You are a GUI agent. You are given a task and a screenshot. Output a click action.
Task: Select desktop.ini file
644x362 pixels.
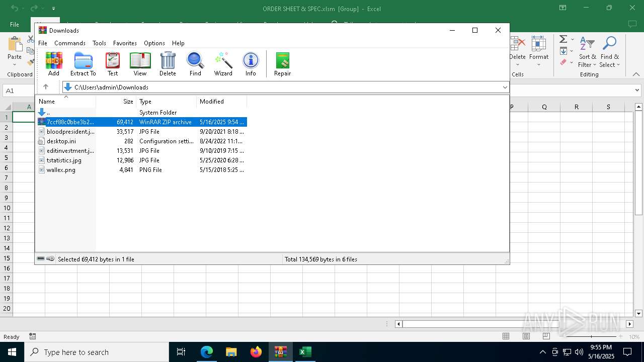[x=141, y=141]
